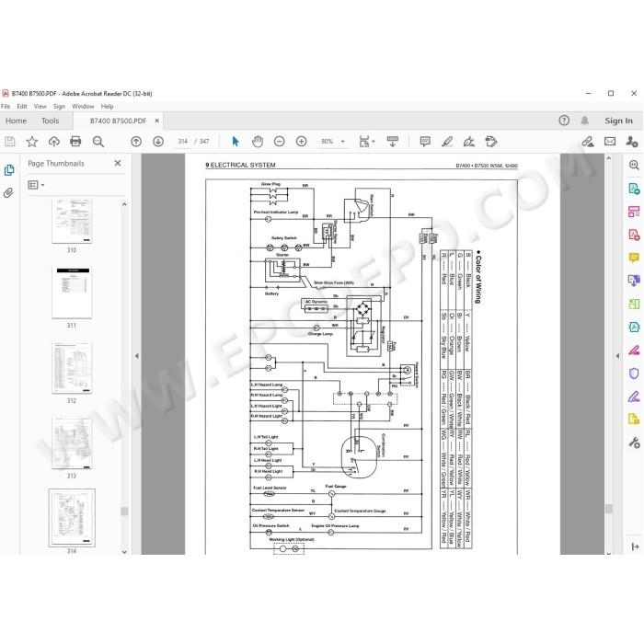This screenshot has width=644, height=644.
Task: Open the View menu
Action: 40,107
